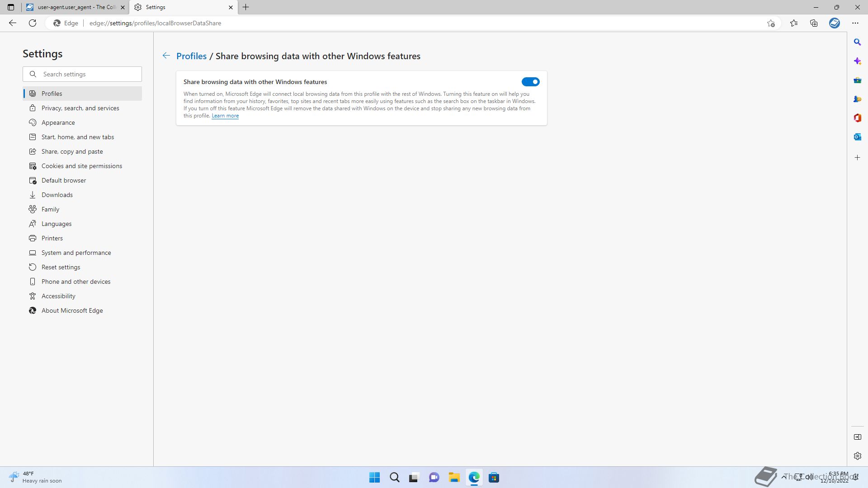Open Languages settings

click(82, 224)
